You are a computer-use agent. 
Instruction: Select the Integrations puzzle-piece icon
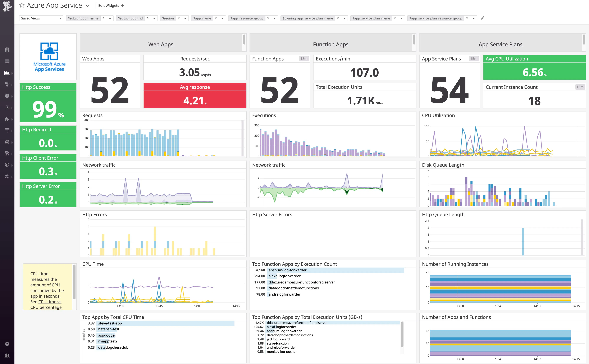[x=7, y=119]
